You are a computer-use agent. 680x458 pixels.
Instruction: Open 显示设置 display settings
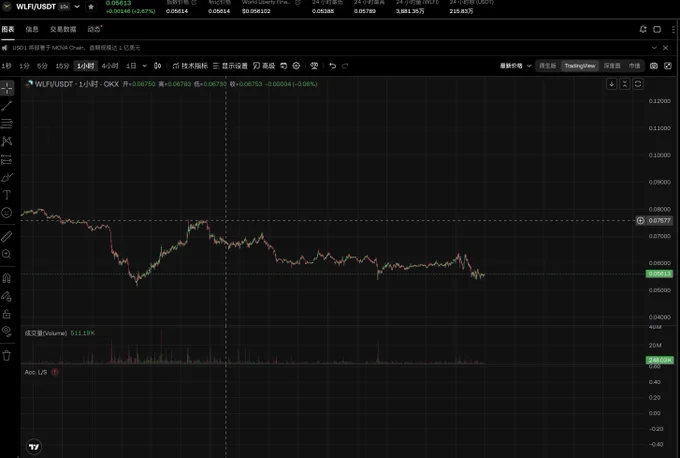(230, 66)
